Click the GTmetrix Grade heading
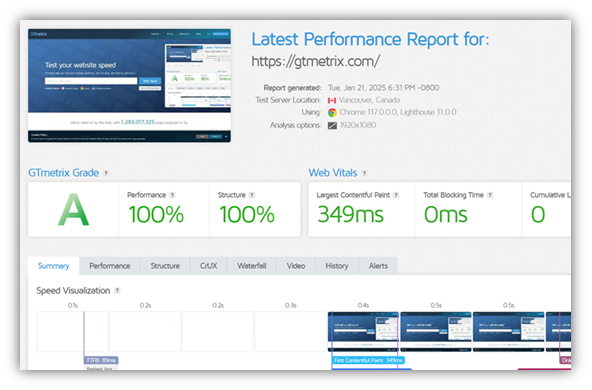592x390 pixels. (x=63, y=173)
